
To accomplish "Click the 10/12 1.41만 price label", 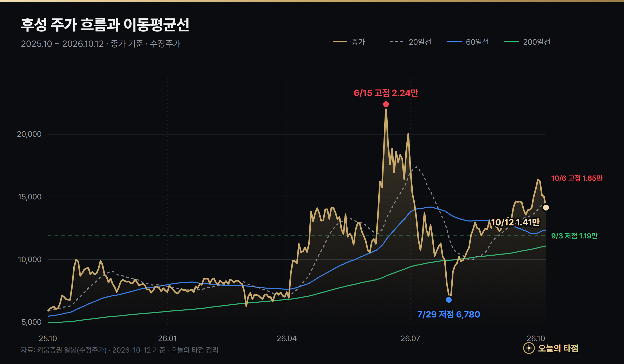I will coord(515,222).
